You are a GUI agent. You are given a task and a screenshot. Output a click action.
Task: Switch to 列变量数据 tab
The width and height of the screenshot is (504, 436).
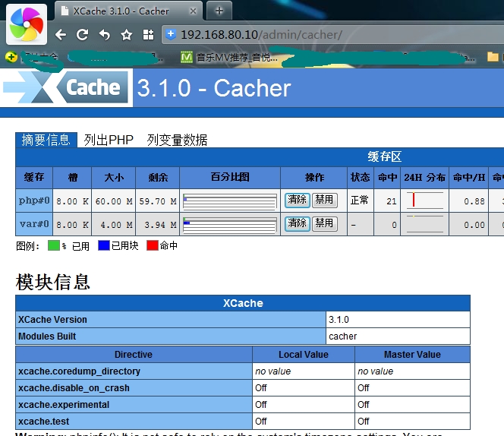tap(177, 140)
